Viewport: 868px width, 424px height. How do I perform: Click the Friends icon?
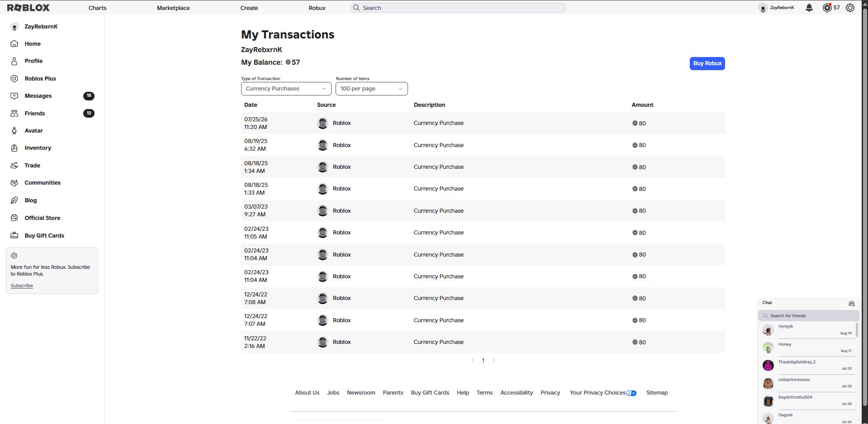click(14, 114)
